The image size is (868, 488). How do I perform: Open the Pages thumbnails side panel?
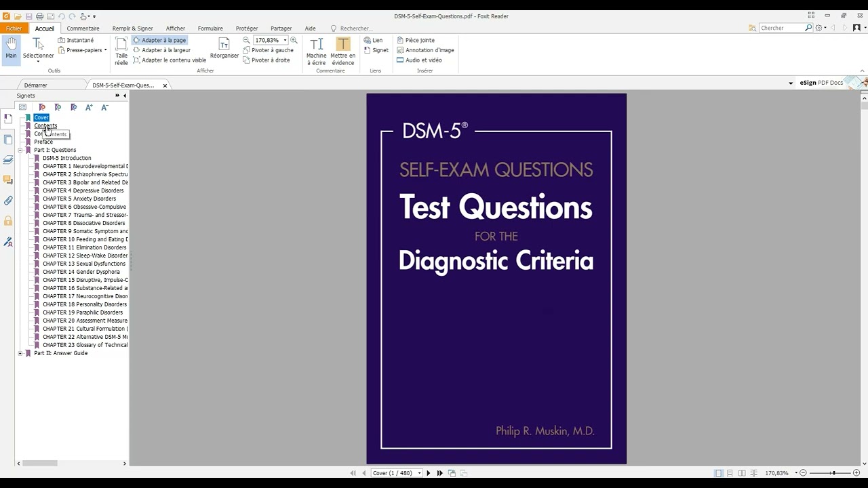pos(8,139)
